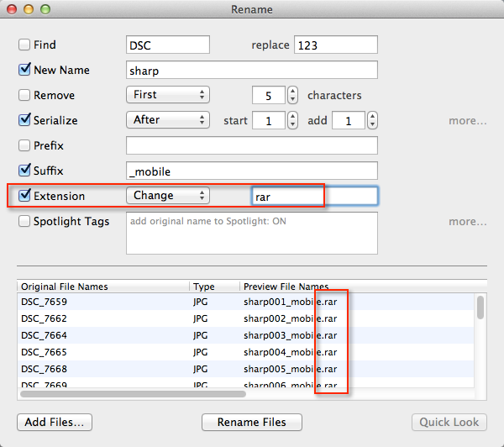Click the Remove characters count stepper
This screenshot has width=504, height=447.
(292, 95)
